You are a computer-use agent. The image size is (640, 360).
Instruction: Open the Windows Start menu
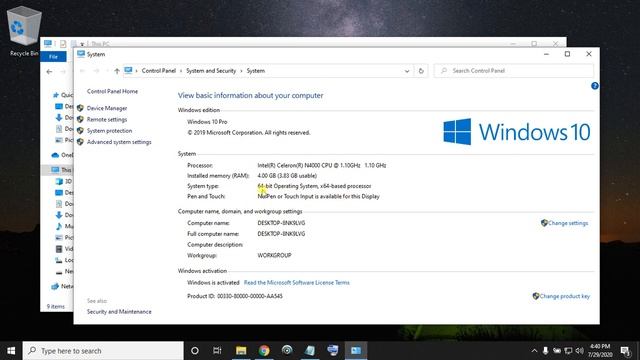point(11,351)
